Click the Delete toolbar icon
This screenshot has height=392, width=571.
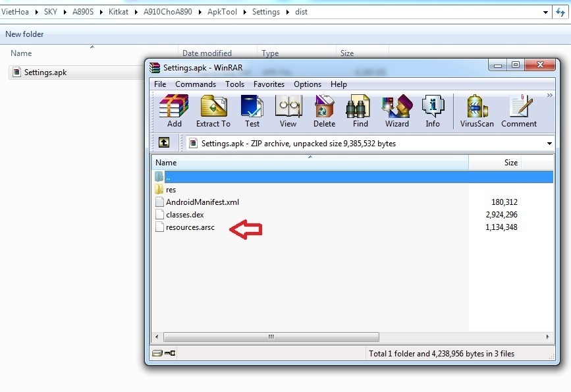(x=325, y=111)
